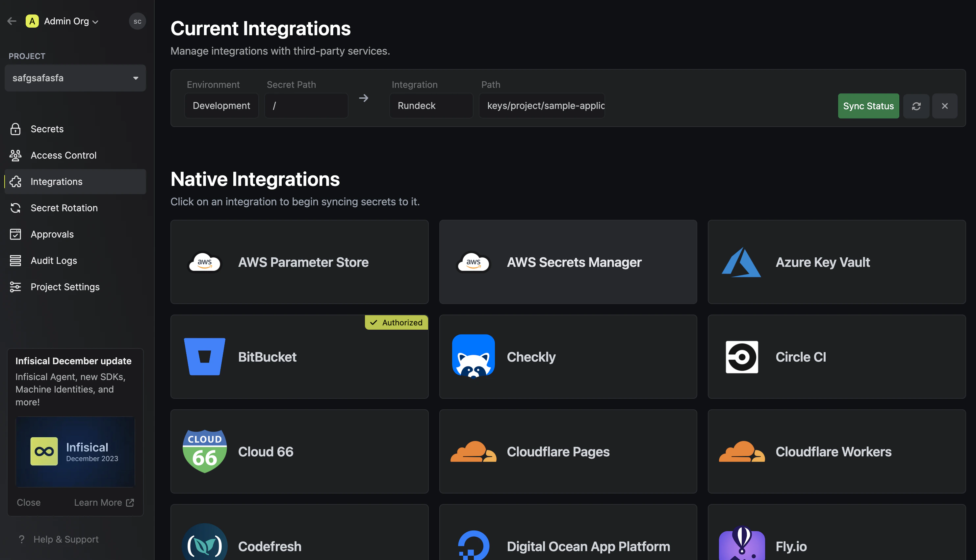The image size is (976, 560).
Task: Click the Codefresh leaf logo
Action: 205,542
